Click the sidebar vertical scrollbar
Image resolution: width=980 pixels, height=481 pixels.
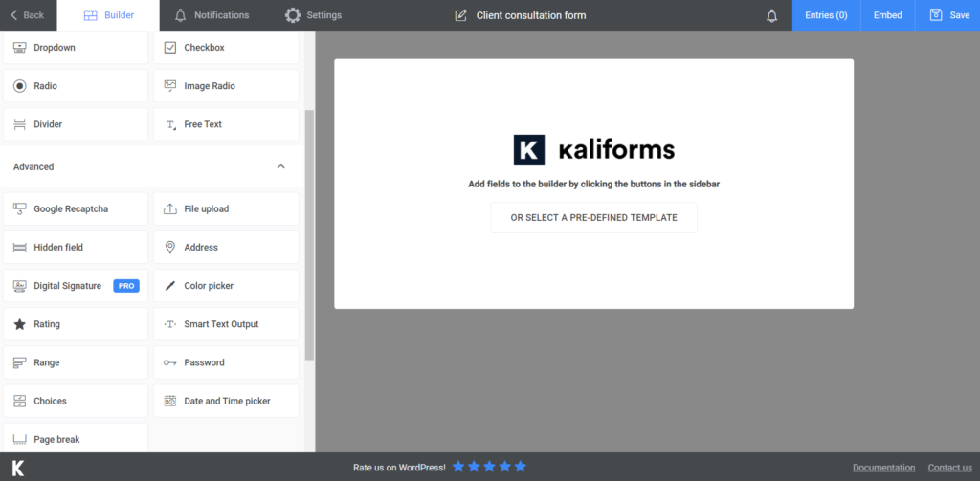click(x=309, y=235)
